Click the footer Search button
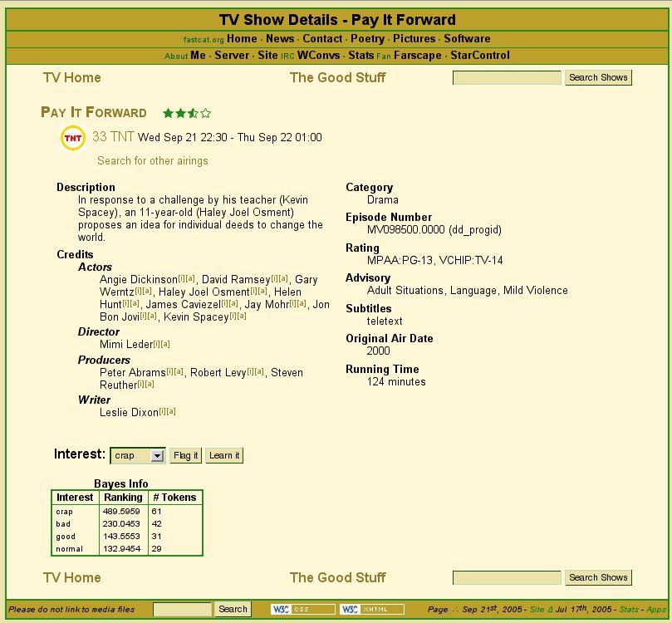 pos(233,609)
